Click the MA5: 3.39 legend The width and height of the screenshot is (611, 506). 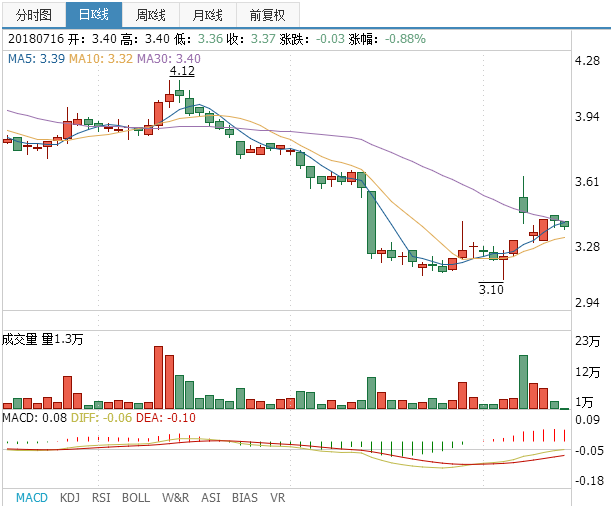(x=36, y=58)
